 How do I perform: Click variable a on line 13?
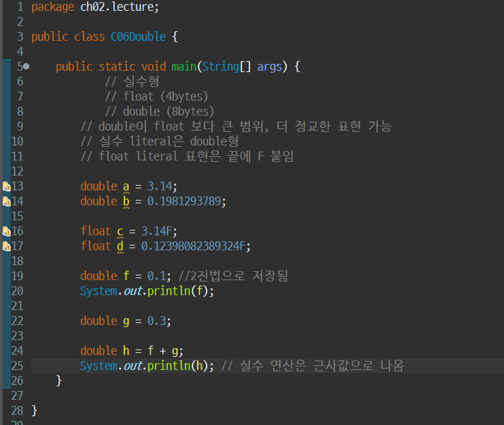tap(126, 186)
